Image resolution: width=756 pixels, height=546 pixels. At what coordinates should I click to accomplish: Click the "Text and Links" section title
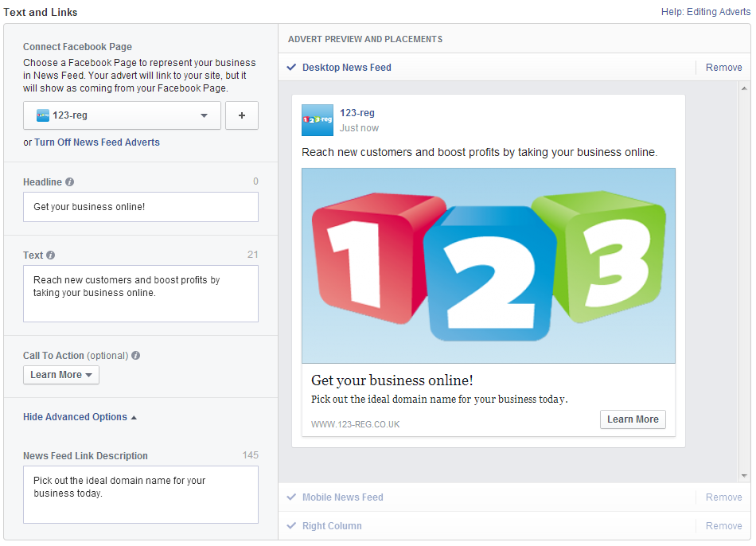(41, 12)
